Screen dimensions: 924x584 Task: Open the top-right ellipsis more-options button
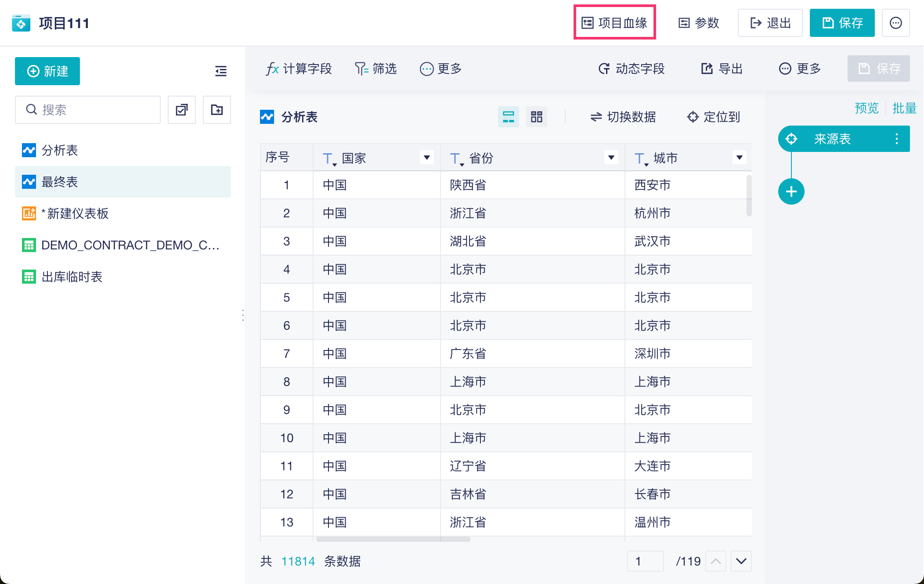point(895,23)
